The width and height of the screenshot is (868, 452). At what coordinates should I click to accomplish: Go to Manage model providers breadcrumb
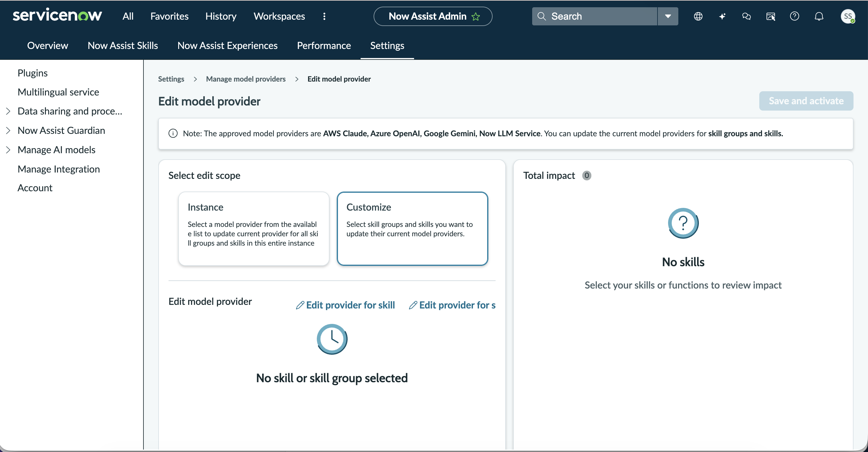246,79
